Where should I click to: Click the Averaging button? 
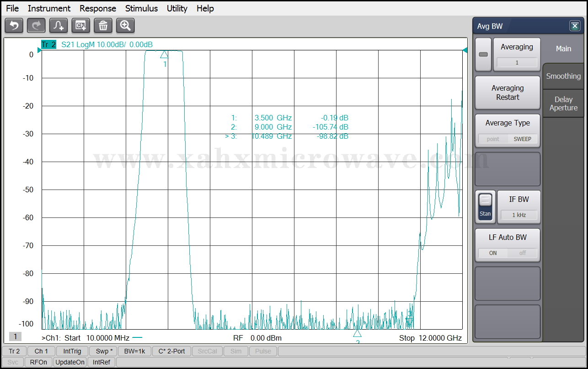click(x=517, y=54)
